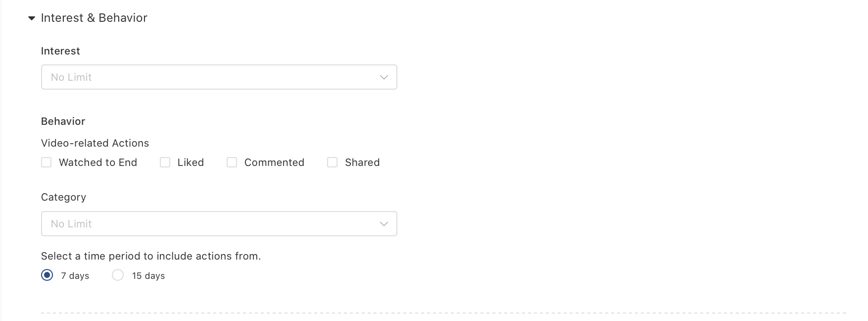
Task: Enable the Watched to End checkbox
Action: [47, 162]
